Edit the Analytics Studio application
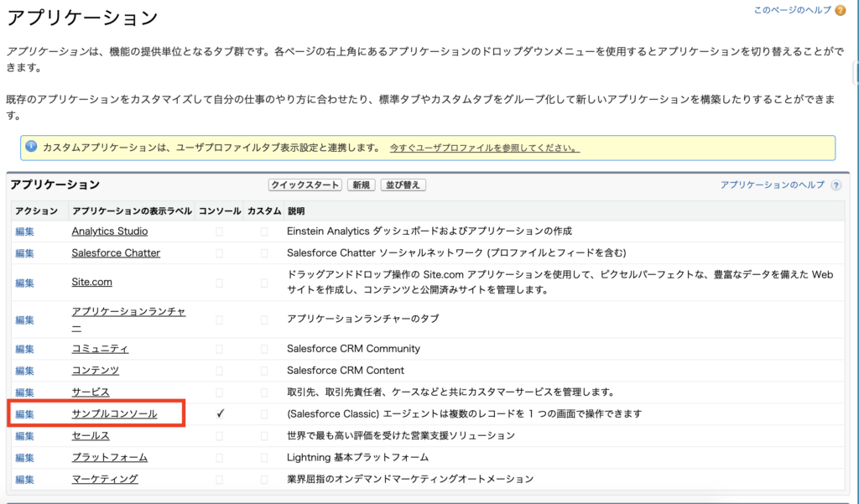859x504 pixels. pyautogui.click(x=24, y=231)
